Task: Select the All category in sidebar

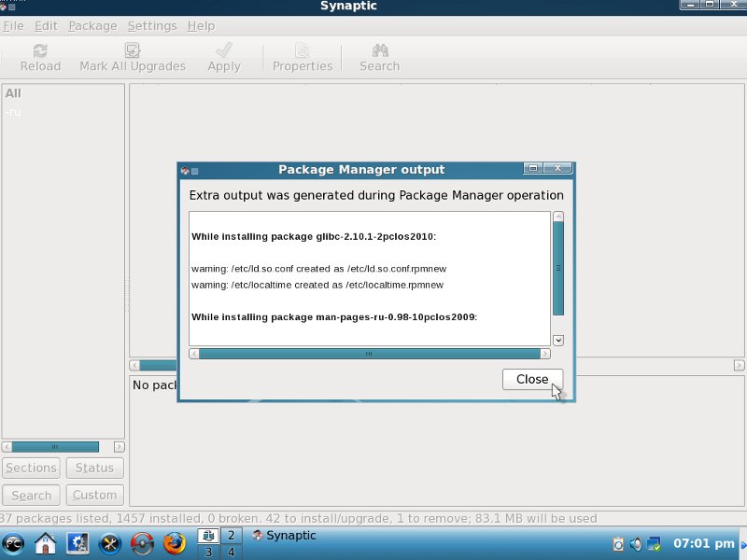Action: [x=13, y=93]
